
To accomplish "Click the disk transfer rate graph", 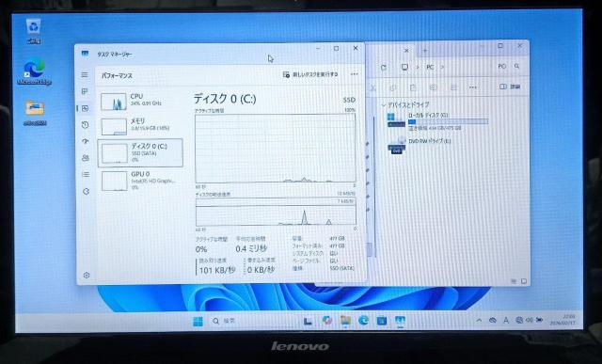I will point(276,212).
